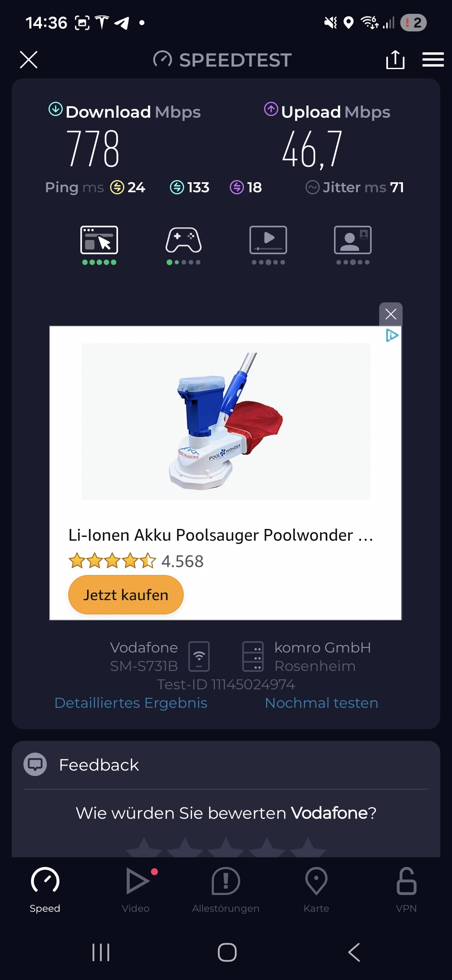Click the AdChoices icon on the ad
The width and height of the screenshot is (452, 980).
[x=392, y=335]
